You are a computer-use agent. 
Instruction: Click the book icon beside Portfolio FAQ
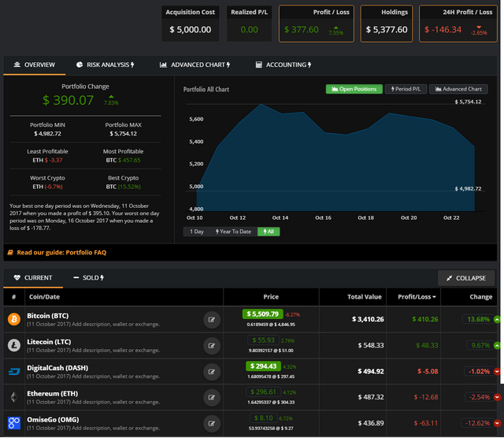(10, 252)
